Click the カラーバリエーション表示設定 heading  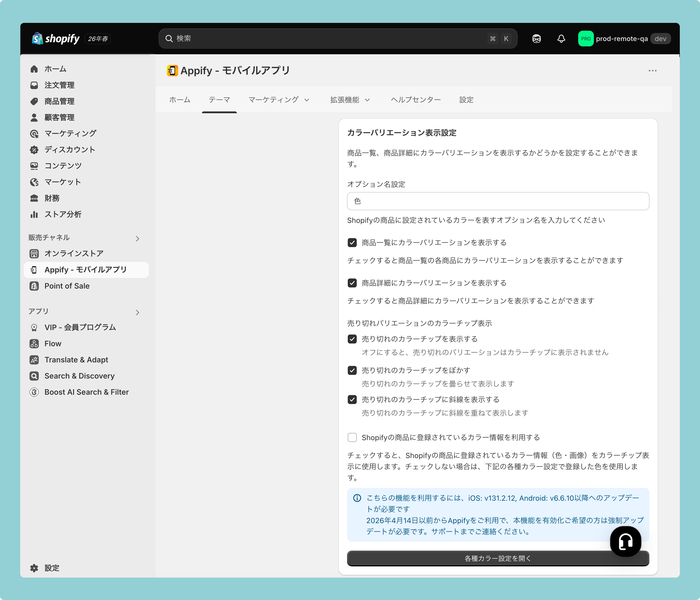click(x=402, y=133)
